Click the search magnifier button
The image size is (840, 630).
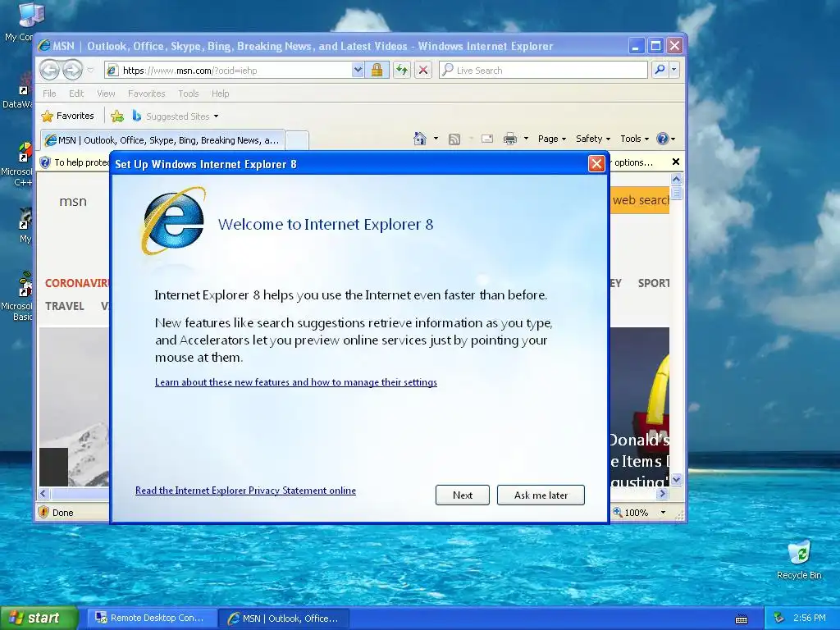pos(660,70)
